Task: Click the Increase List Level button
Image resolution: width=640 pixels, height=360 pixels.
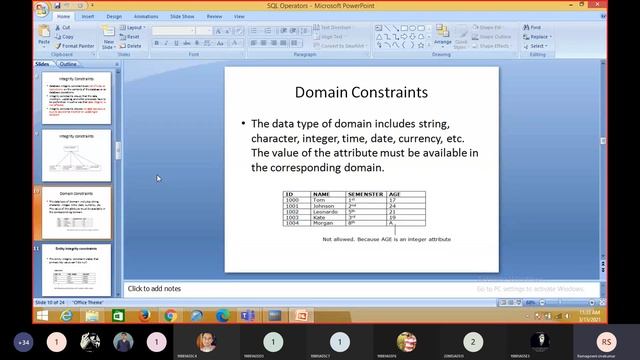Action: 293,31
